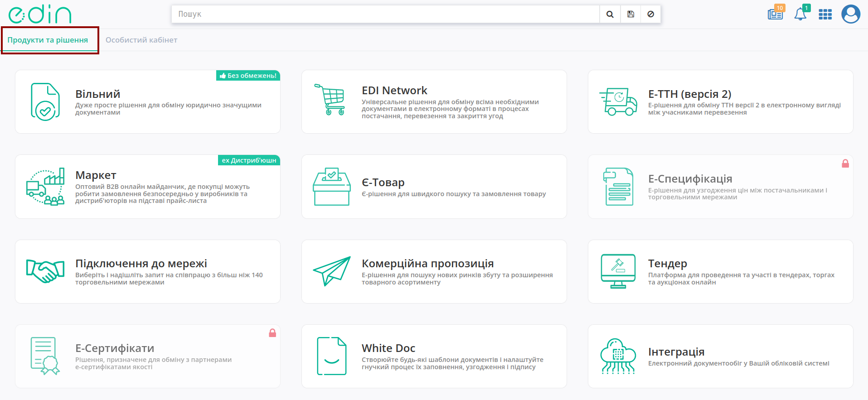Click the Е-Сертифікати certificate icon

click(x=45, y=356)
